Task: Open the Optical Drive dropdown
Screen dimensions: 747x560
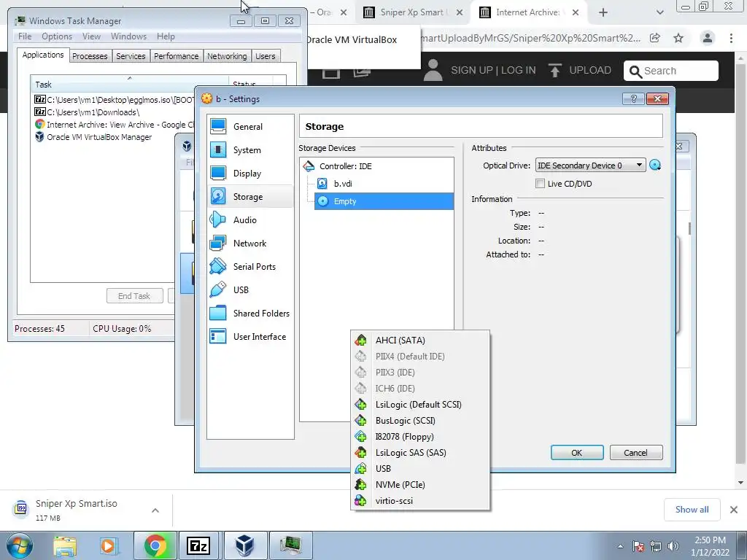Action: (590, 166)
